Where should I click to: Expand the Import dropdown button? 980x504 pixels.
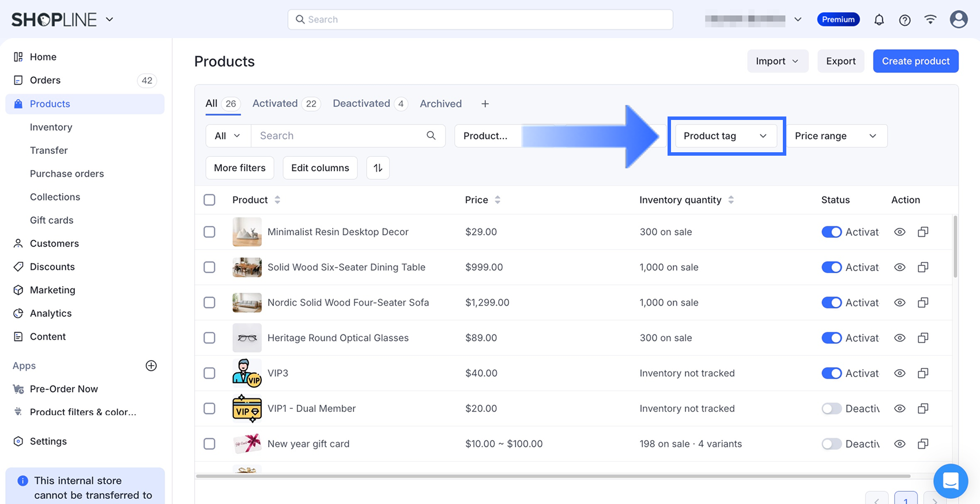pos(777,61)
